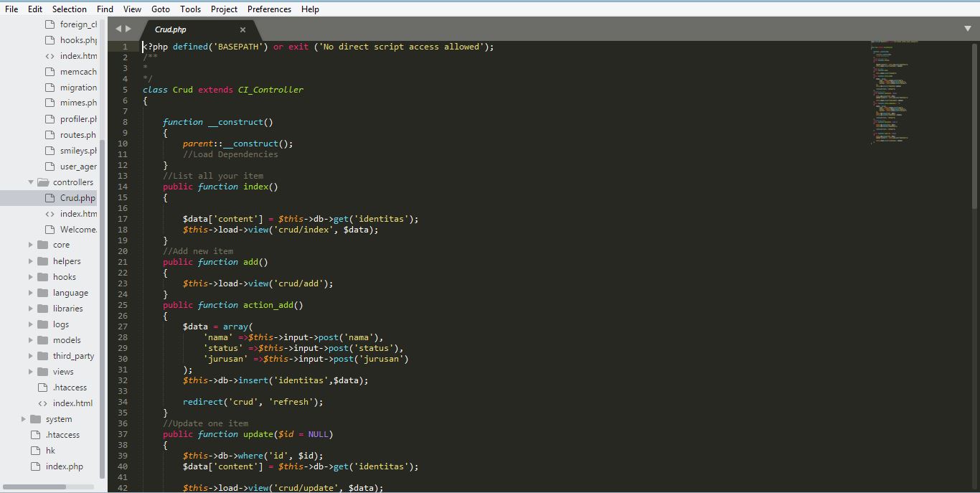The height and width of the screenshot is (493, 980).
Task: Click the file icon beside routes.php
Action: [x=50, y=135]
